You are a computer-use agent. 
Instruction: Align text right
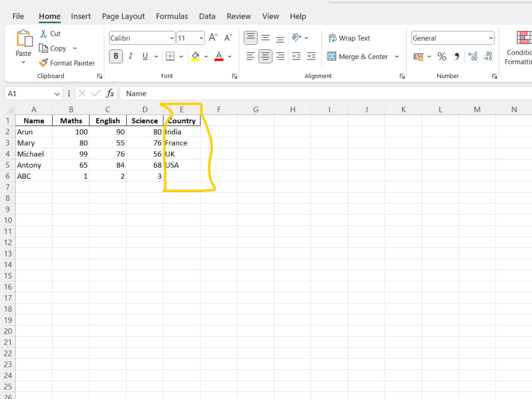click(280, 56)
